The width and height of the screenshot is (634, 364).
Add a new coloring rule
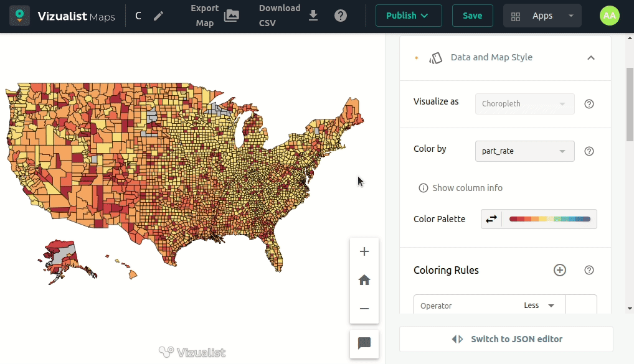click(x=560, y=270)
